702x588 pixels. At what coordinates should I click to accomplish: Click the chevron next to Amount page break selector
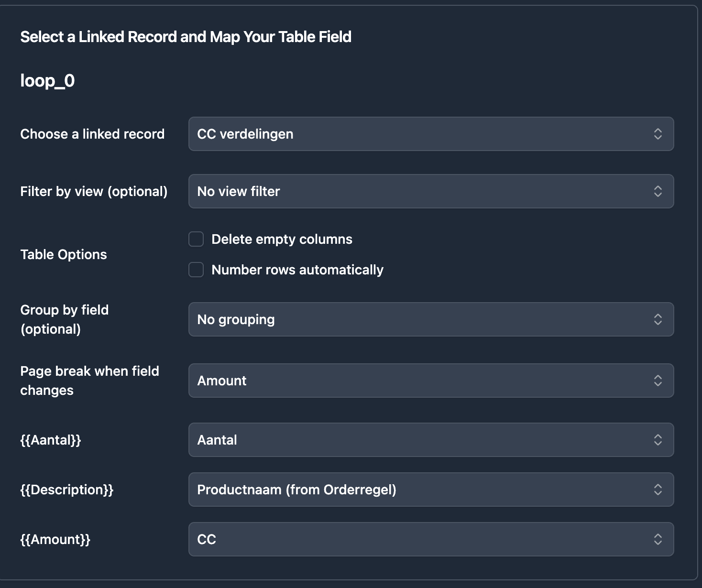[658, 381]
